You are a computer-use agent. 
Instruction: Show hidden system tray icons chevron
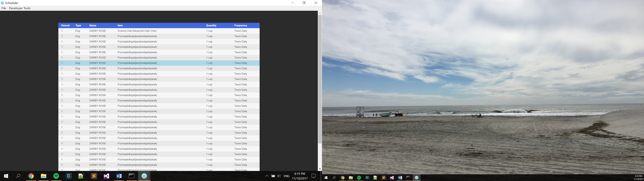(x=267, y=176)
